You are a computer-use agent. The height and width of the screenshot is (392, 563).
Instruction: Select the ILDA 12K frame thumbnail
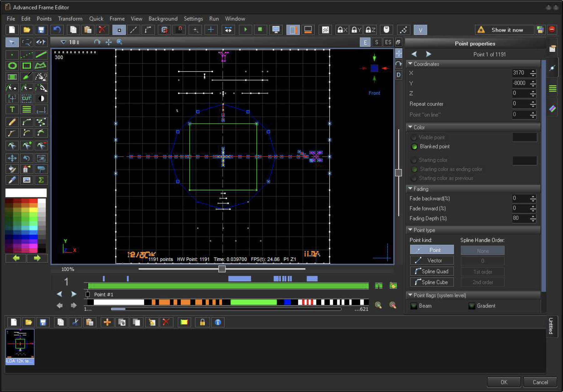(x=20, y=346)
